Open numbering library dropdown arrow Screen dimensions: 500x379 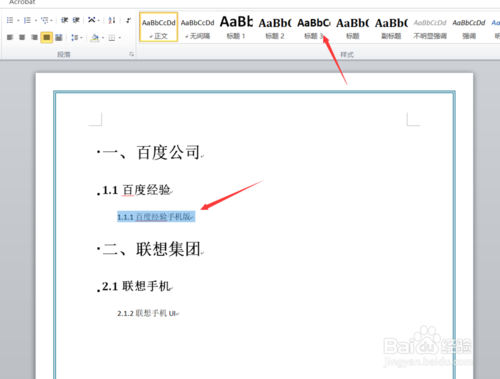[x=36, y=21]
